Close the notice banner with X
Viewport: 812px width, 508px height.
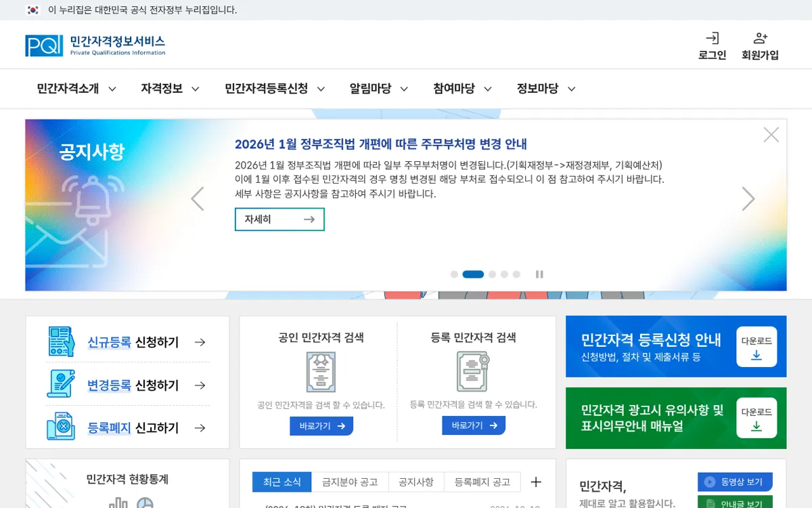tap(771, 135)
